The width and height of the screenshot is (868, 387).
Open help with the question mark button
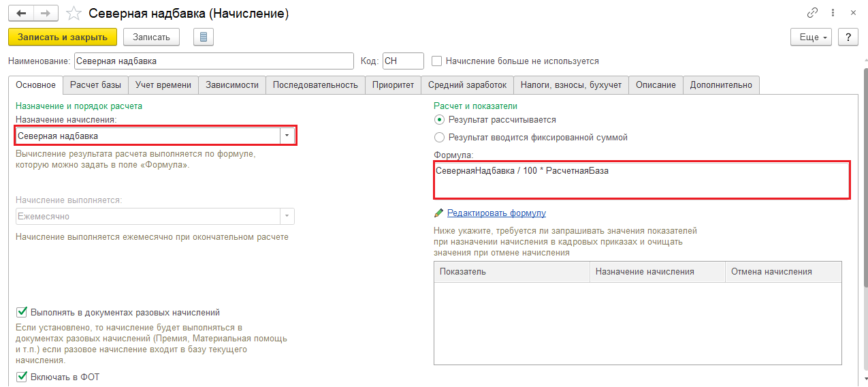848,37
